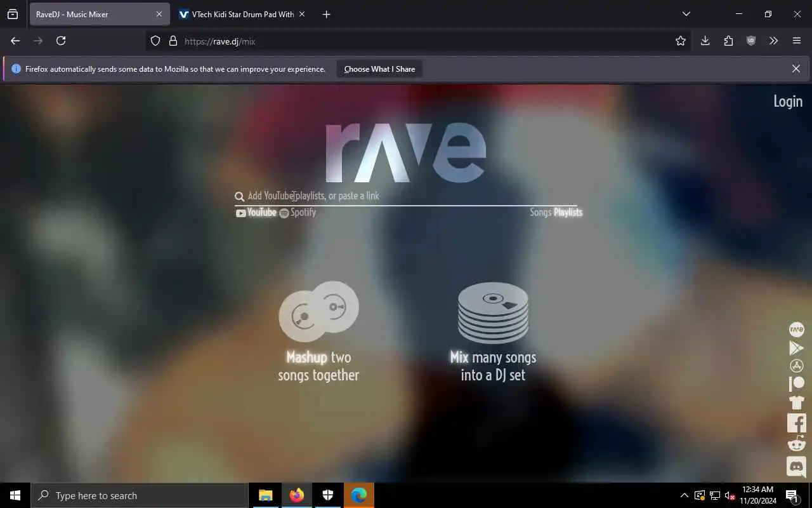The image size is (812, 508).
Task: Open the Reddit icon link
Action: pos(796,443)
